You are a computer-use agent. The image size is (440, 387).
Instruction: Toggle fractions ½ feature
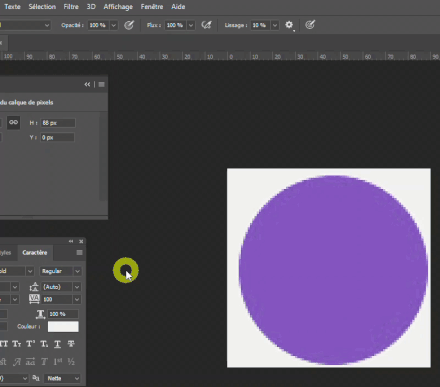(x=71, y=362)
